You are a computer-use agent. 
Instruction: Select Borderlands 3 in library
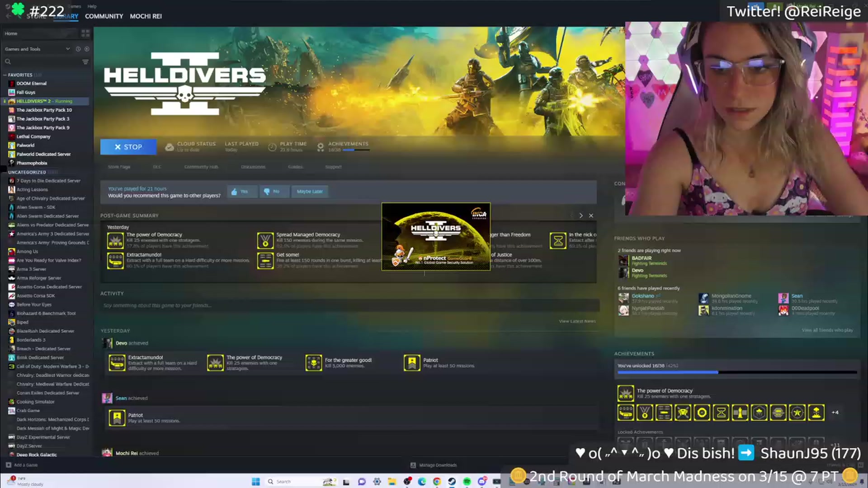pos(31,340)
